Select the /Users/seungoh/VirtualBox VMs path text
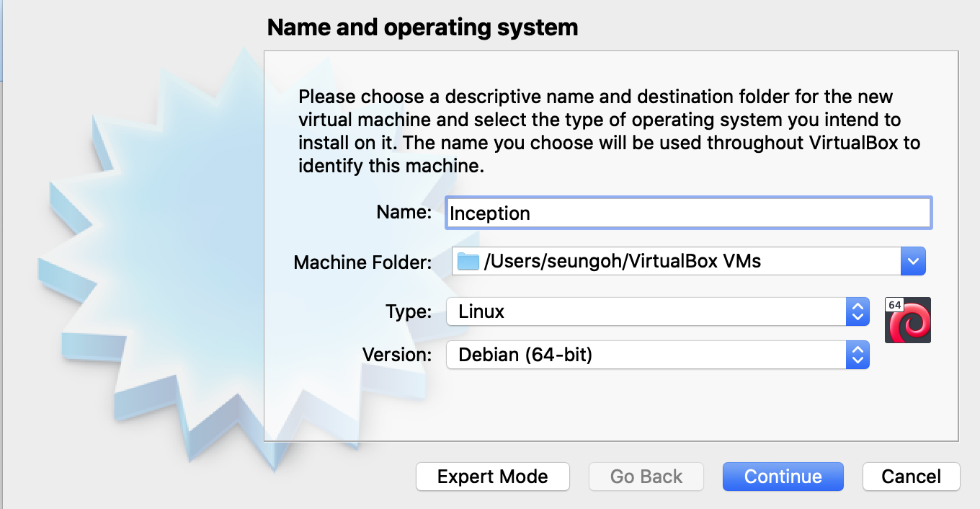This screenshot has height=509, width=980. 623,261
